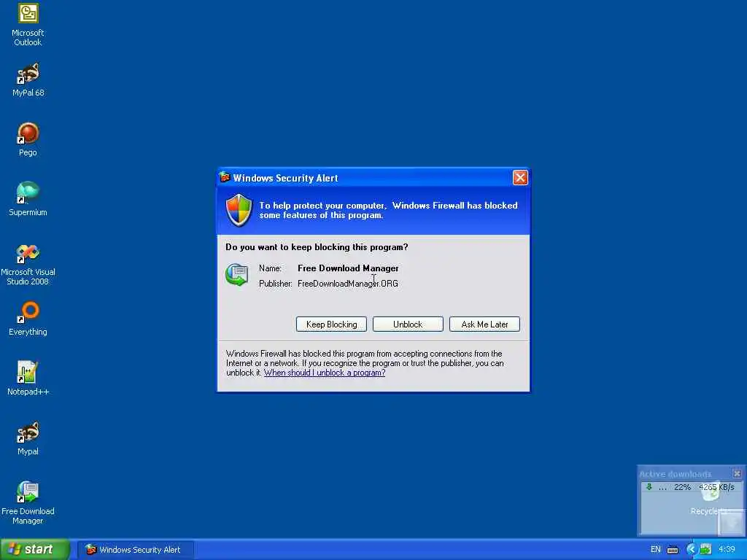Screen dimensions: 747x560
Task: Open the 'When should I unblock a program?' link
Action: [x=325, y=373]
